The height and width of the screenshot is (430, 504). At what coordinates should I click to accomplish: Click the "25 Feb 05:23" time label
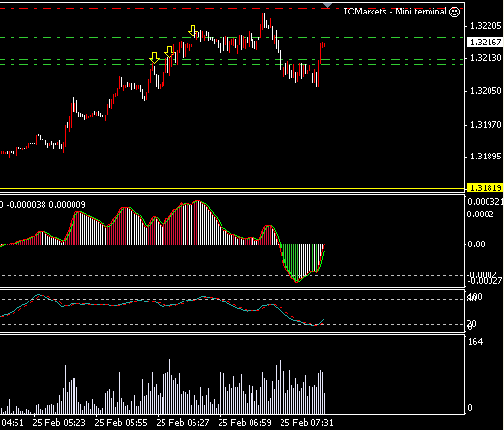coord(59,422)
